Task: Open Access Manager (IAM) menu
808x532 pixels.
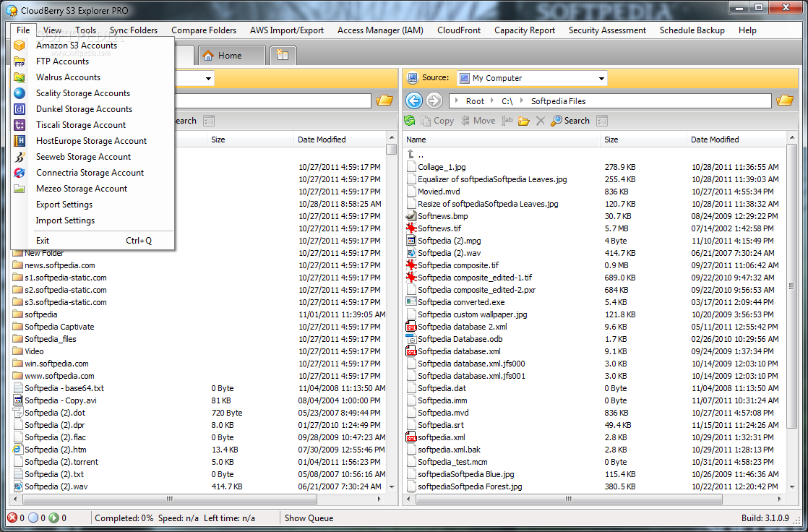Action: click(x=380, y=30)
